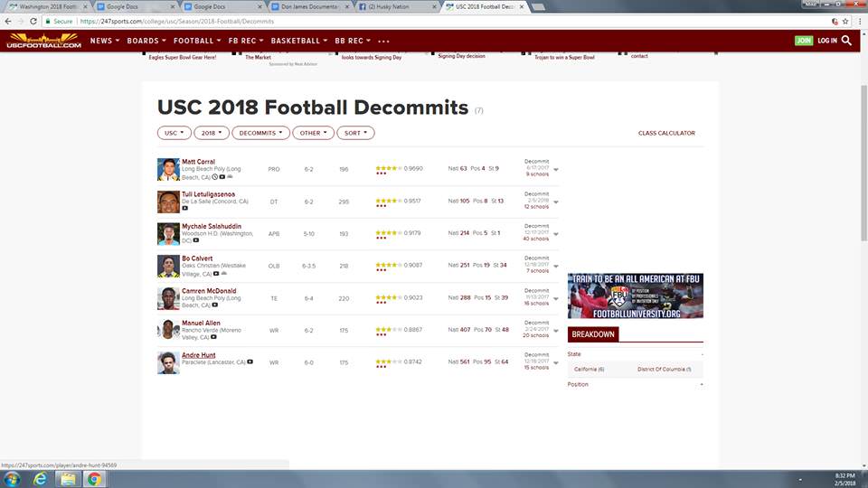Click Mychale Salahuddin's video icon
The height and width of the screenshot is (488, 868).
pyautogui.click(x=196, y=240)
